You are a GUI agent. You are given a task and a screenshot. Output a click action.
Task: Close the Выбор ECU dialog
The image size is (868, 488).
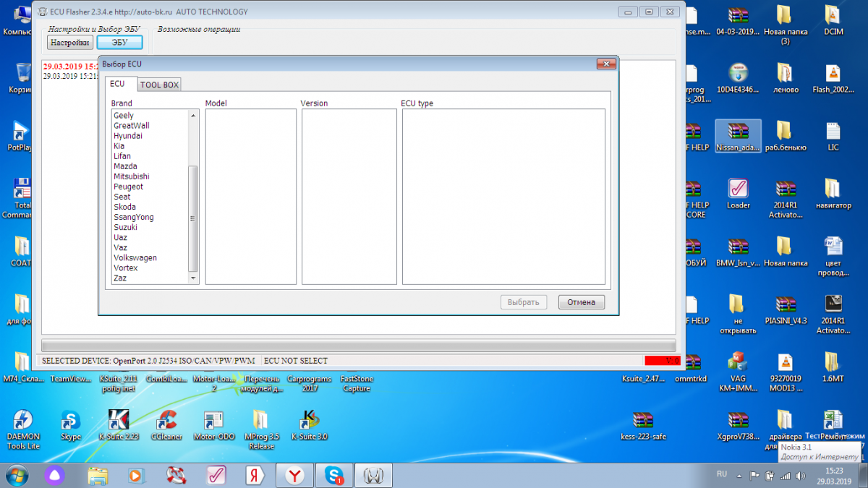tap(606, 64)
